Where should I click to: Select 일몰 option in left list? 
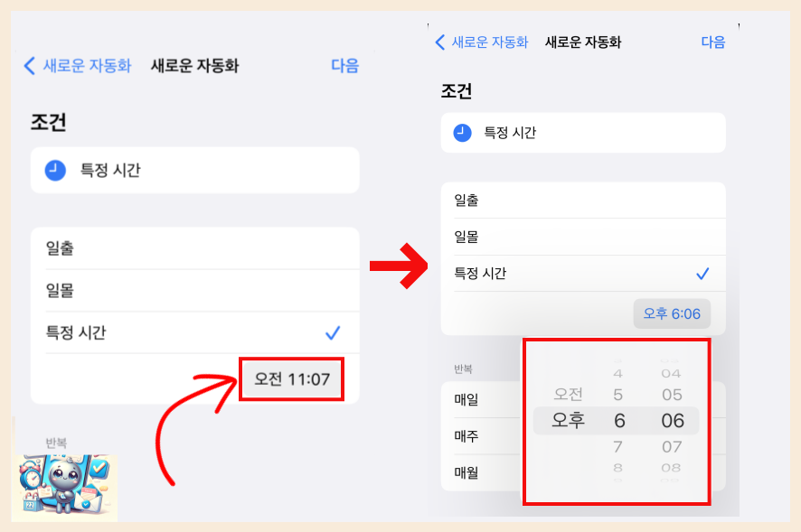194,291
